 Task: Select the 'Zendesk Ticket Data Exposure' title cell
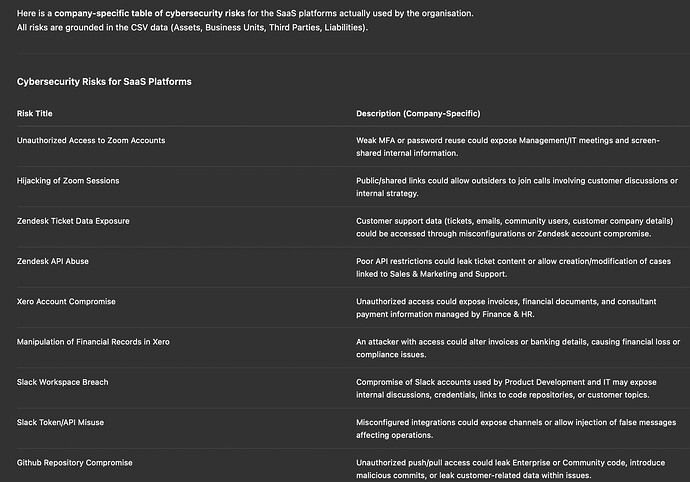[73, 220]
